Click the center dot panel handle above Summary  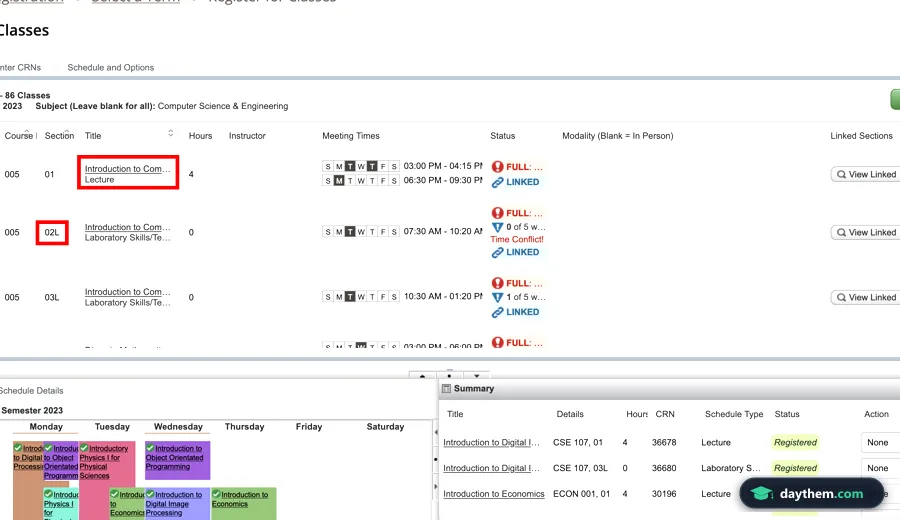449,376
